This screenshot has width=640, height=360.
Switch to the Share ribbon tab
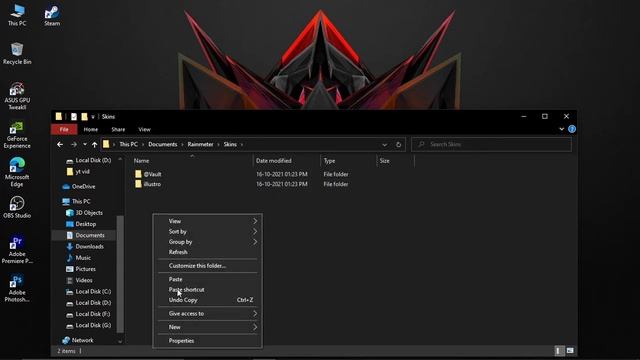[118, 129]
